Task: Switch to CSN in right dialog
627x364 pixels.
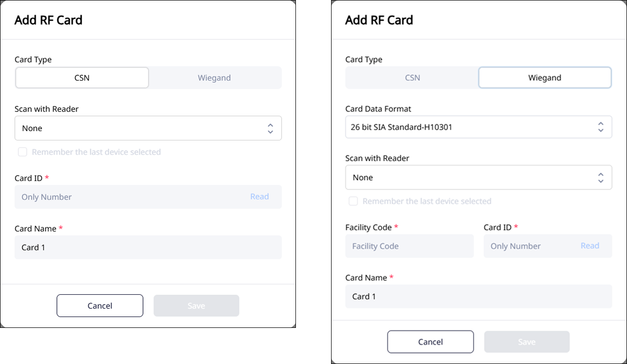Action: (x=412, y=78)
